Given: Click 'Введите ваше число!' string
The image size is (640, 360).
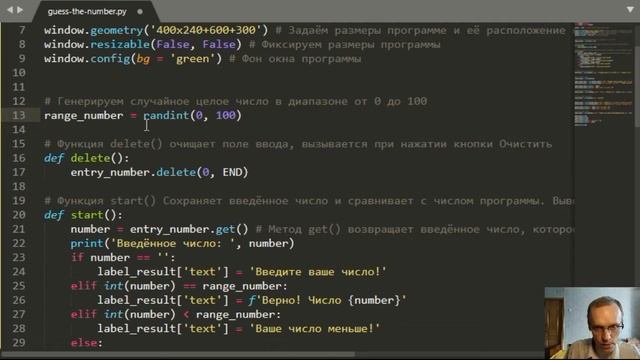Looking at the screenshot, I should pos(318,272).
